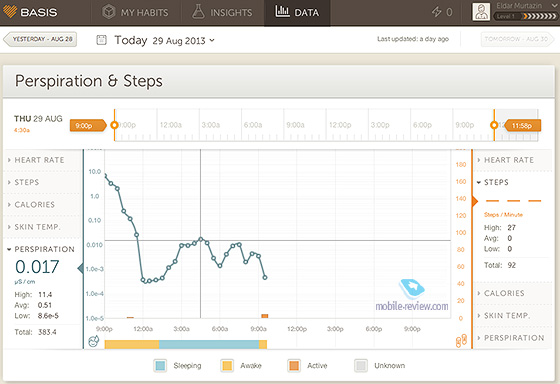
Task: Click the Insights flask icon
Action: [198, 12]
